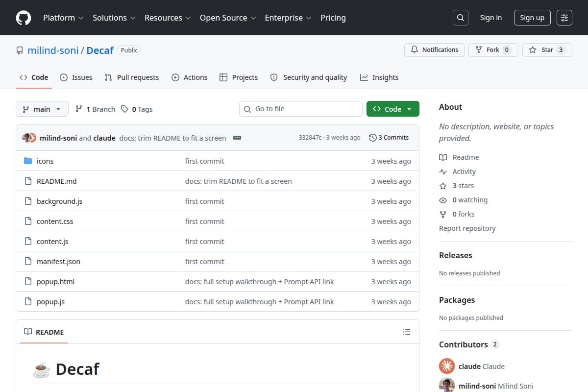Open the Actions tab

tap(189, 77)
